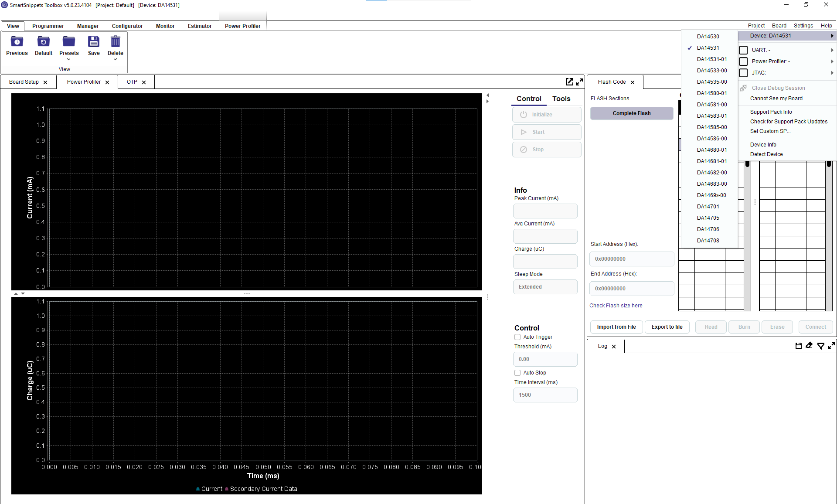The image size is (837, 504).
Task: Click the Complete Flash section button
Action: 632,113
